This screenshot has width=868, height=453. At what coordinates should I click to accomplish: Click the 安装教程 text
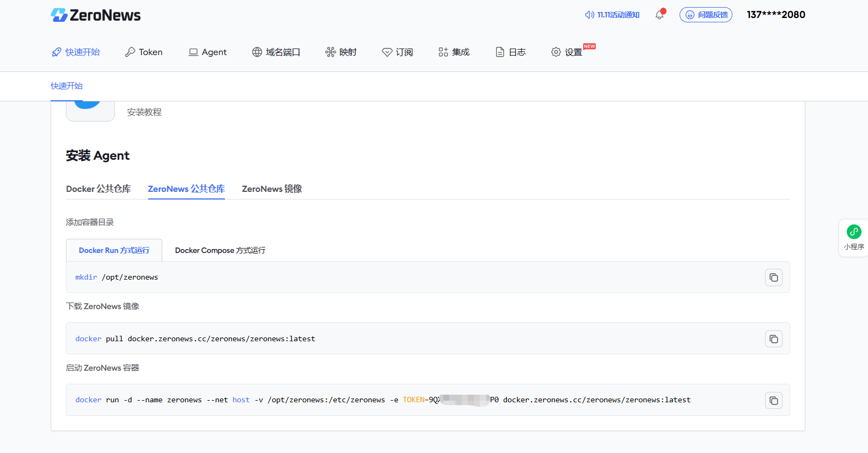[x=144, y=112]
